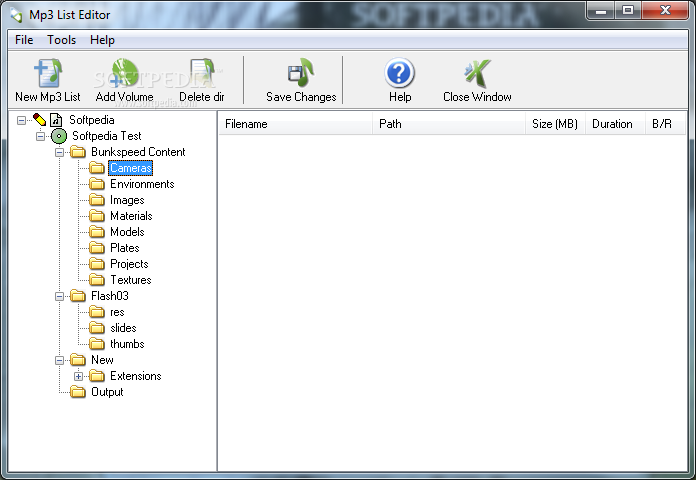This screenshot has width=696, height=480.
Task: Select the slides label
Action: pos(123,328)
